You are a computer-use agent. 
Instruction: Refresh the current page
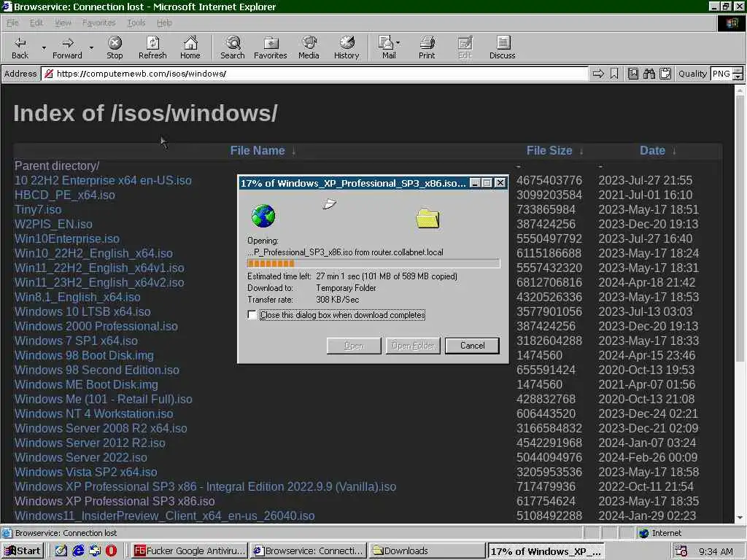[152, 47]
